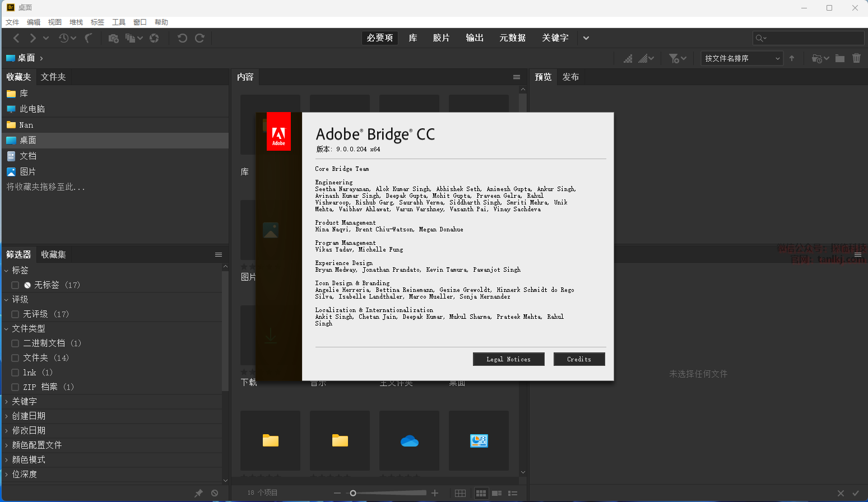
Task: Check the 无标签 filter checkbox
Action: click(x=15, y=285)
